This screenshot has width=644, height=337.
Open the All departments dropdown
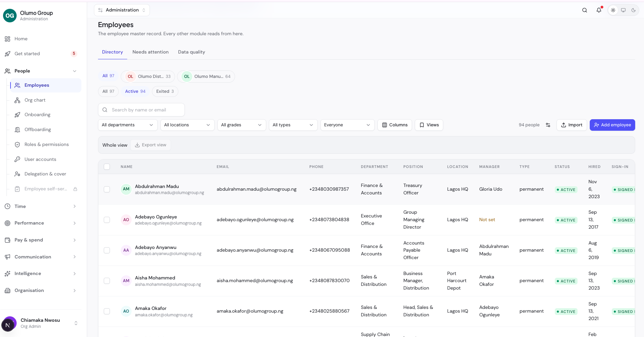(x=128, y=125)
